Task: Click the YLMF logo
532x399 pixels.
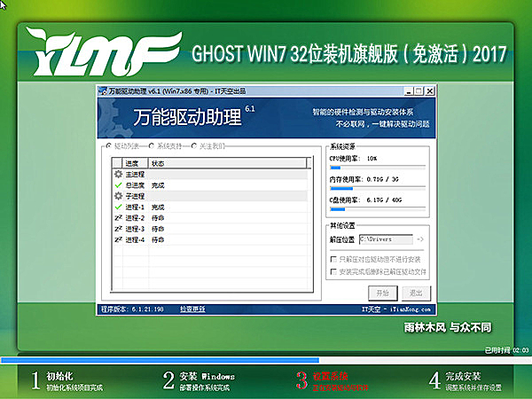Action: pos(104,52)
